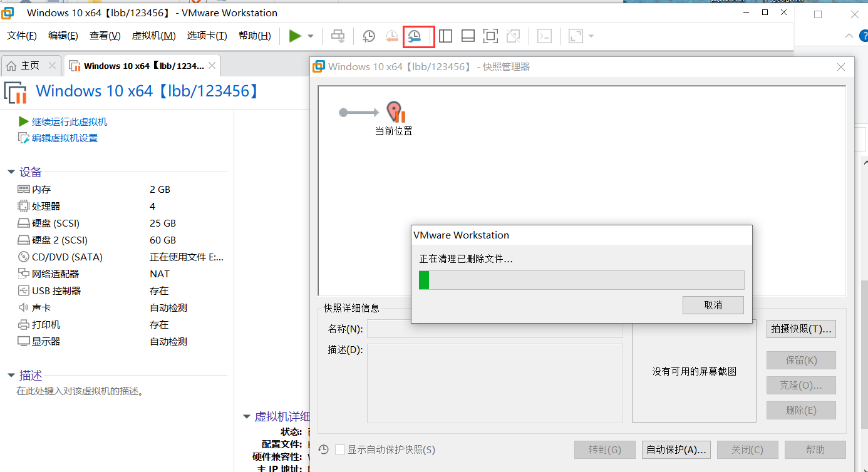This screenshot has height=472, width=868.
Task: Open the 查看(V) menu
Action: (x=105, y=36)
